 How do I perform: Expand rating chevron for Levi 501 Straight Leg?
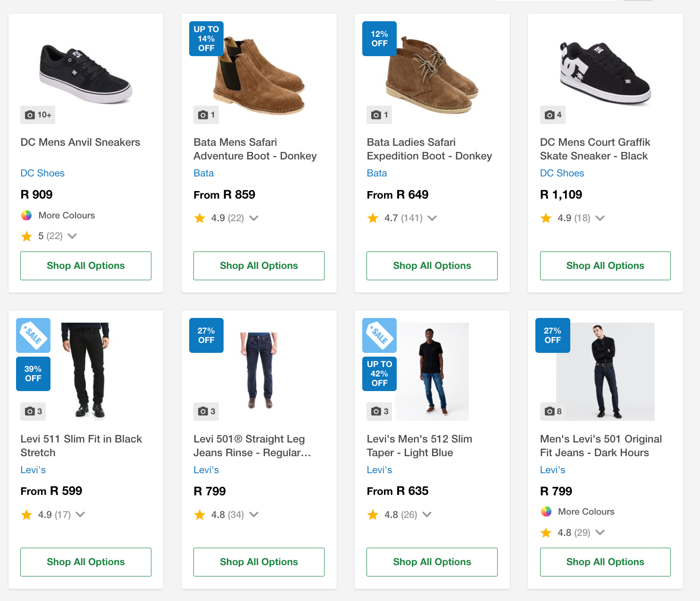[x=254, y=514]
